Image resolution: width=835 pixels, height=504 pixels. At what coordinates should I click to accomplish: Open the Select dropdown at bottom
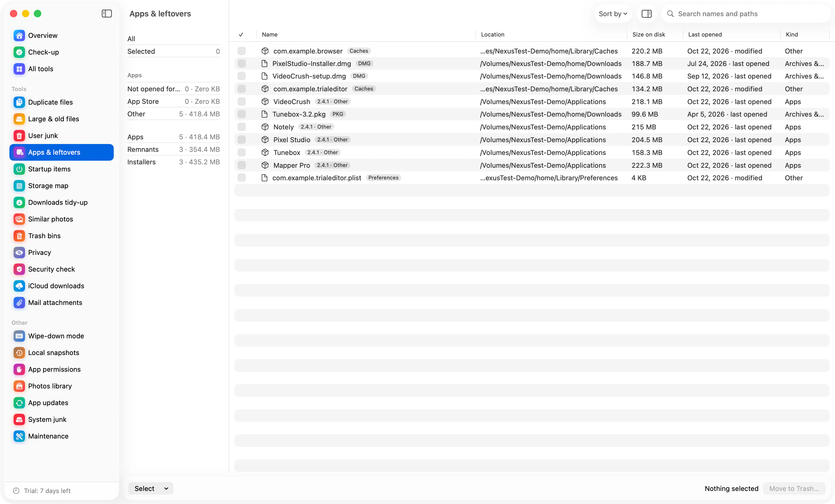[151, 488]
